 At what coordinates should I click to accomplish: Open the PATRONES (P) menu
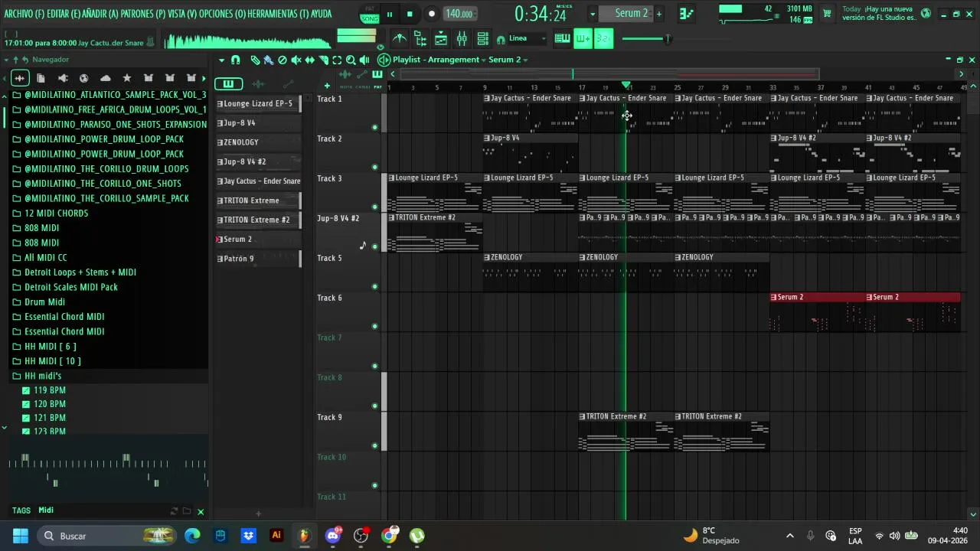(143, 14)
